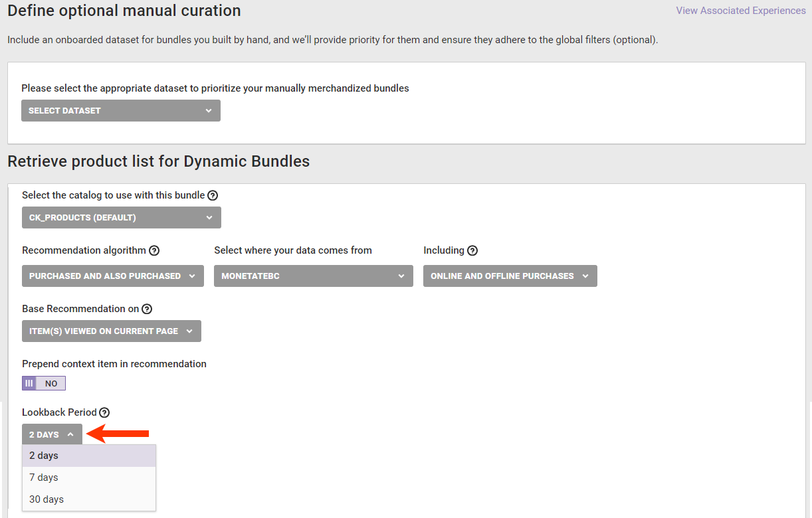This screenshot has width=812, height=518.
Task: Click help icon beside Recommendation algorithm
Action: coord(154,250)
